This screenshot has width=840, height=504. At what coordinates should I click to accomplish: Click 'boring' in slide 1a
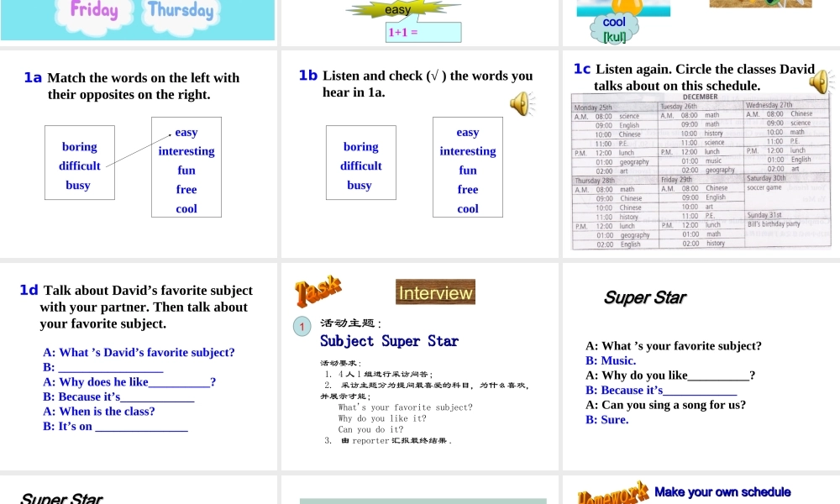pos(79,146)
